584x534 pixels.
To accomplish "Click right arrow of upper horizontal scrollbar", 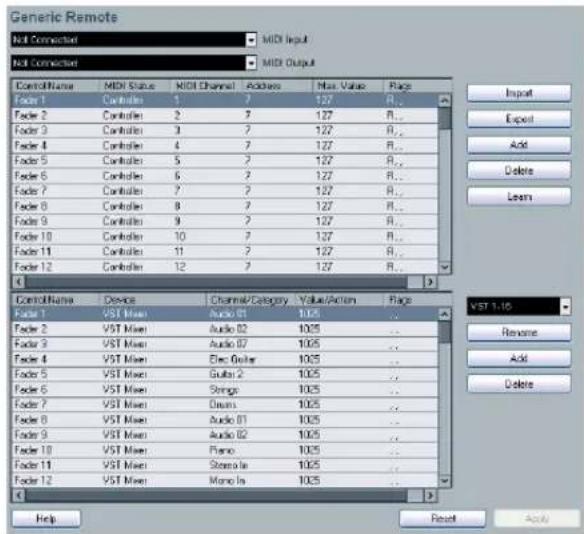I will pos(430,282).
